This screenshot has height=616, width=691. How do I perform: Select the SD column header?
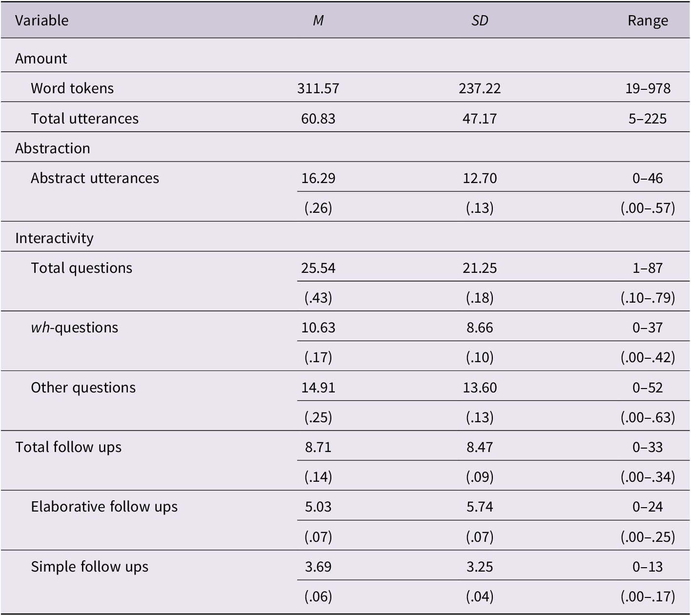480,21
